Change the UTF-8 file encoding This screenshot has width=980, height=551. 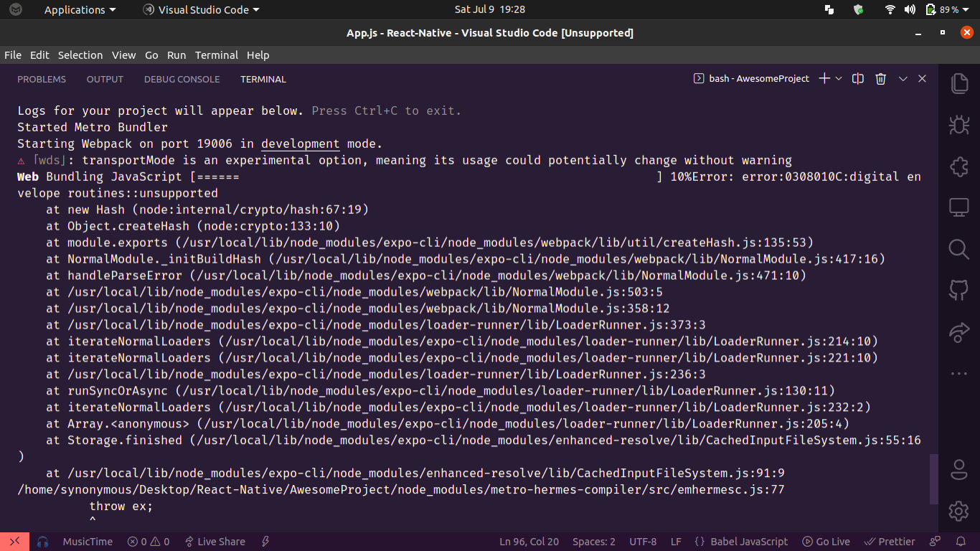click(643, 542)
